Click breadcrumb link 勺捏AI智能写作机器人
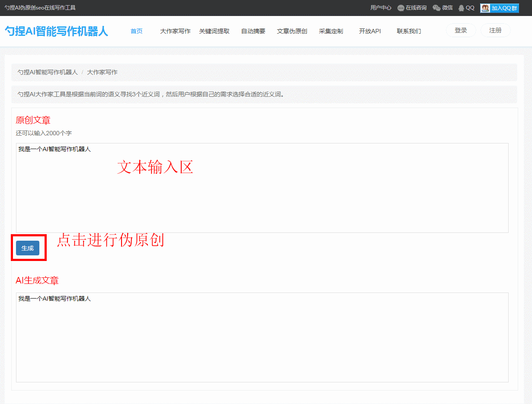The width and height of the screenshot is (532, 404). pos(48,72)
